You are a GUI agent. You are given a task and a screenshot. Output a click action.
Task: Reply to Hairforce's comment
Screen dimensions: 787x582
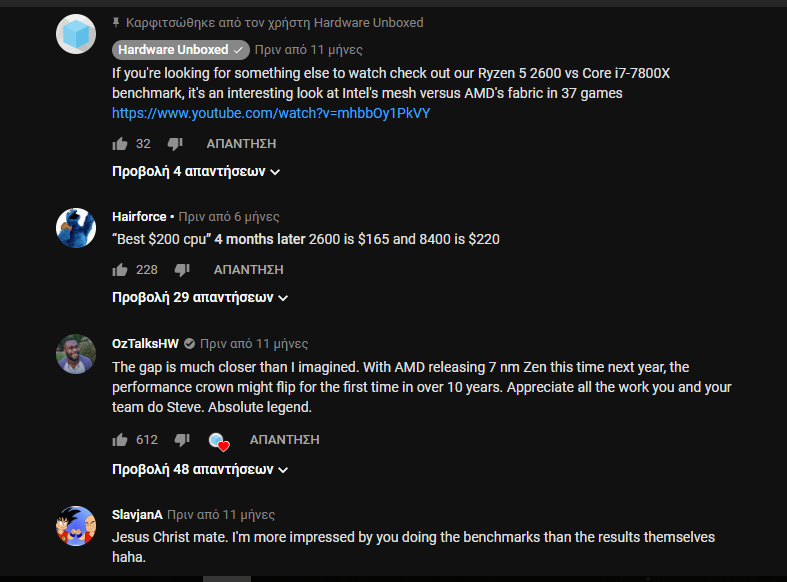click(x=248, y=270)
